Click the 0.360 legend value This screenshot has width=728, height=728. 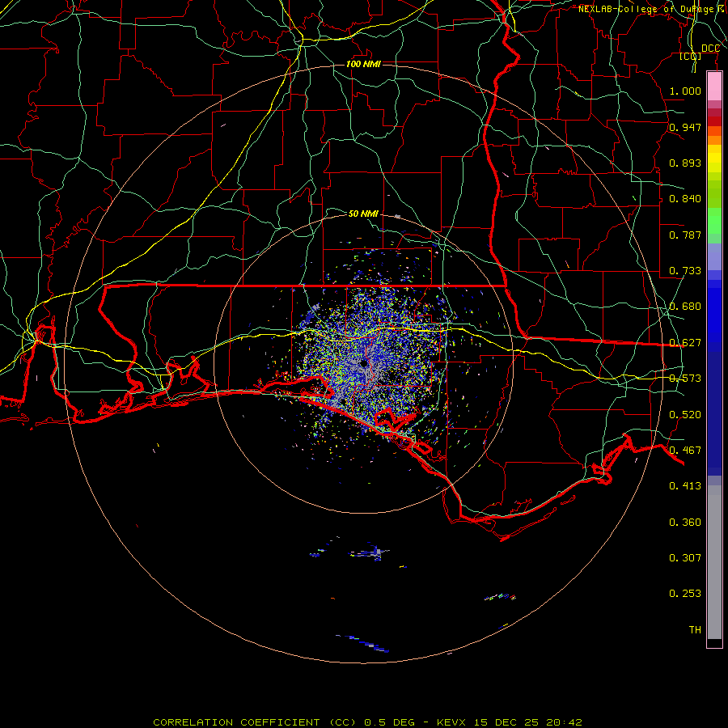click(x=685, y=523)
